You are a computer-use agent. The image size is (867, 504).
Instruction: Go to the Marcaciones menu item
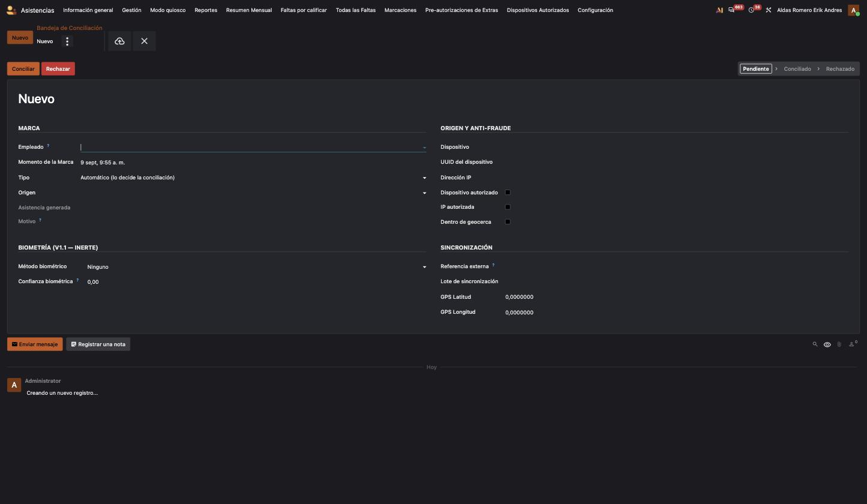[x=400, y=10]
